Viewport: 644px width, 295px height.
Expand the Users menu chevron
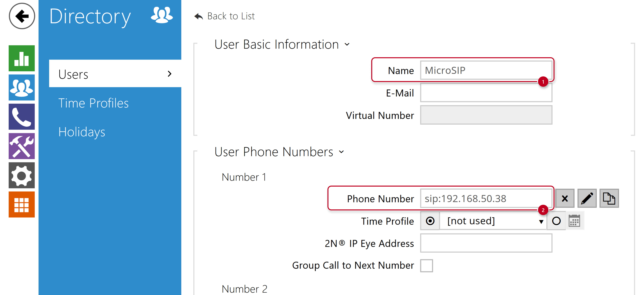170,74
